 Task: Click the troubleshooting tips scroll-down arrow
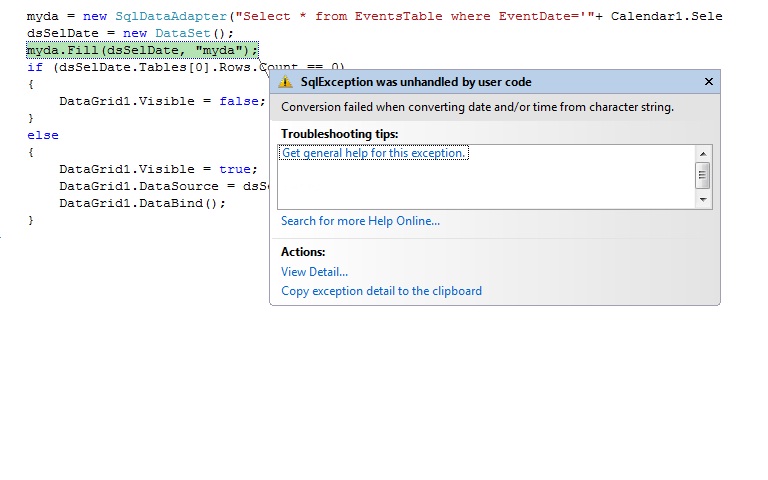[x=703, y=200]
